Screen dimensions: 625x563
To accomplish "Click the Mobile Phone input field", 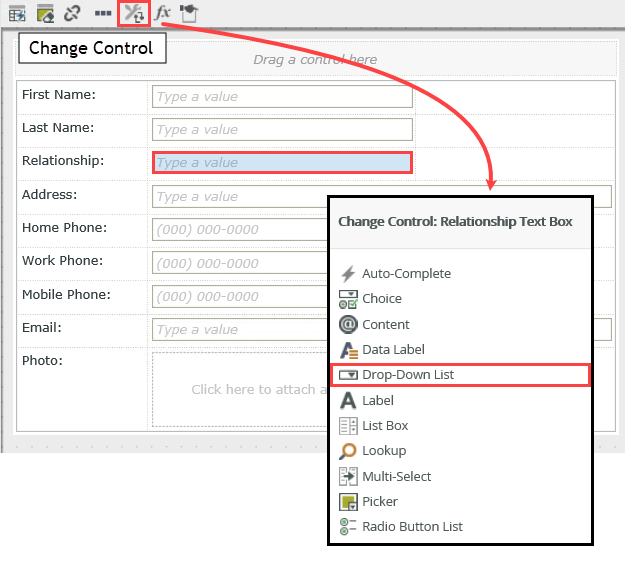I will 239,297.
